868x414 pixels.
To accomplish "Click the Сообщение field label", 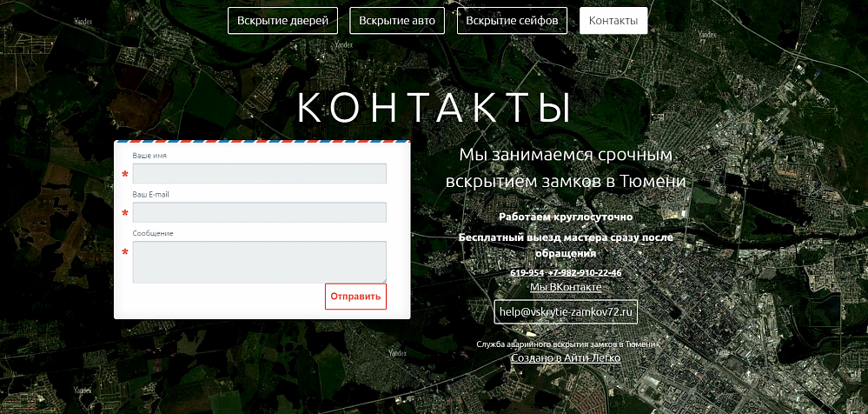I will pos(153,233).
